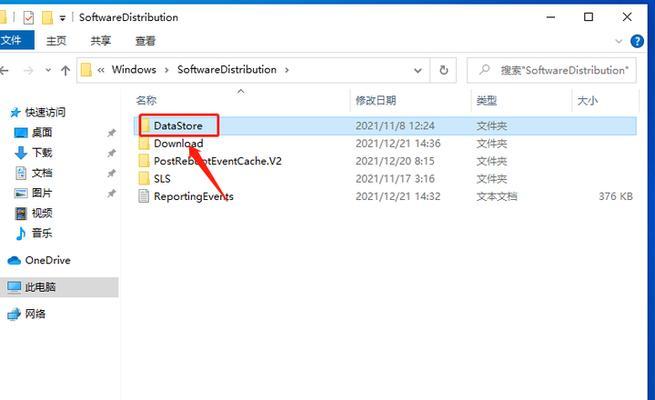Open 视频 in quick access
This screenshot has width=655, height=400.
click(x=42, y=213)
